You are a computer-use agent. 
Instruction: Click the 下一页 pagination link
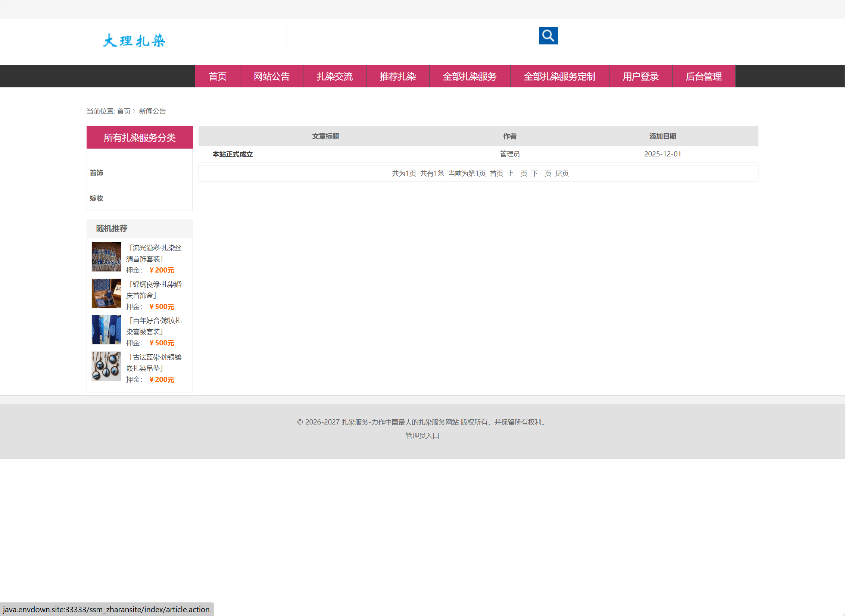pyautogui.click(x=541, y=174)
